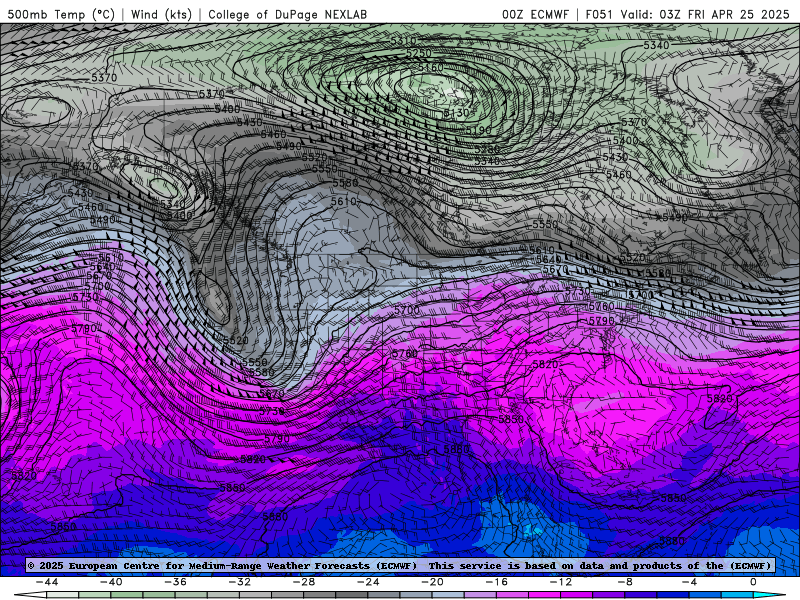Viewport: 800px width, 600px height.
Task: Click the -36 colorbar label
Action: click(x=175, y=582)
